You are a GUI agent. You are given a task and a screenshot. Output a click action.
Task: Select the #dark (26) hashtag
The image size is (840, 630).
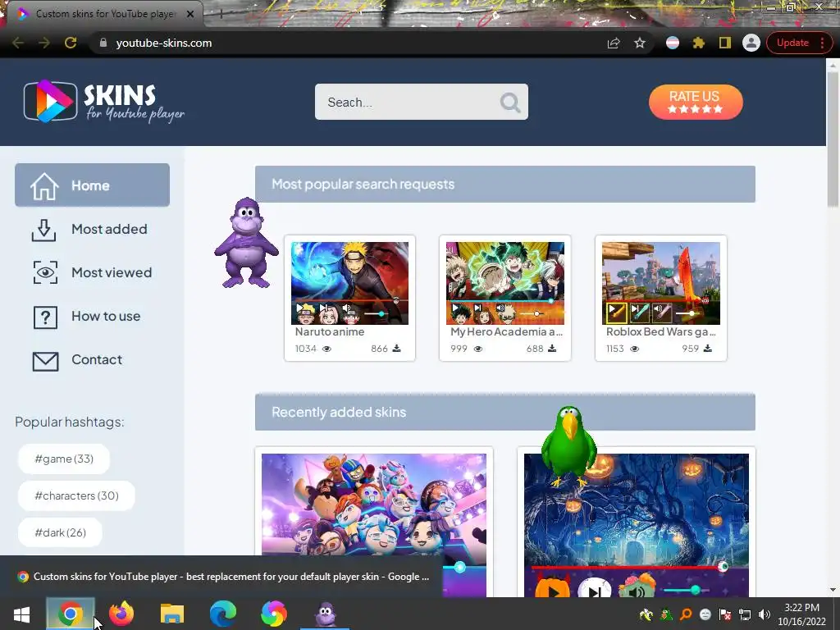click(60, 532)
